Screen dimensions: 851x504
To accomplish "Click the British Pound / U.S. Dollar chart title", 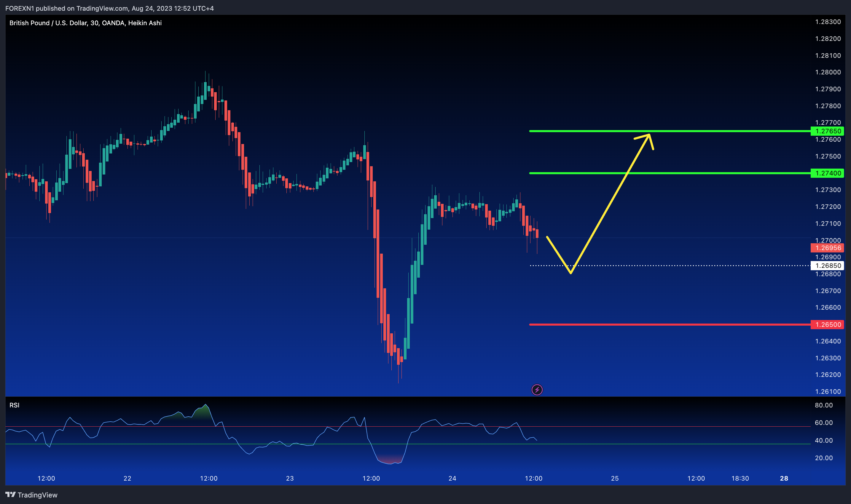I will tap(85, 23).
